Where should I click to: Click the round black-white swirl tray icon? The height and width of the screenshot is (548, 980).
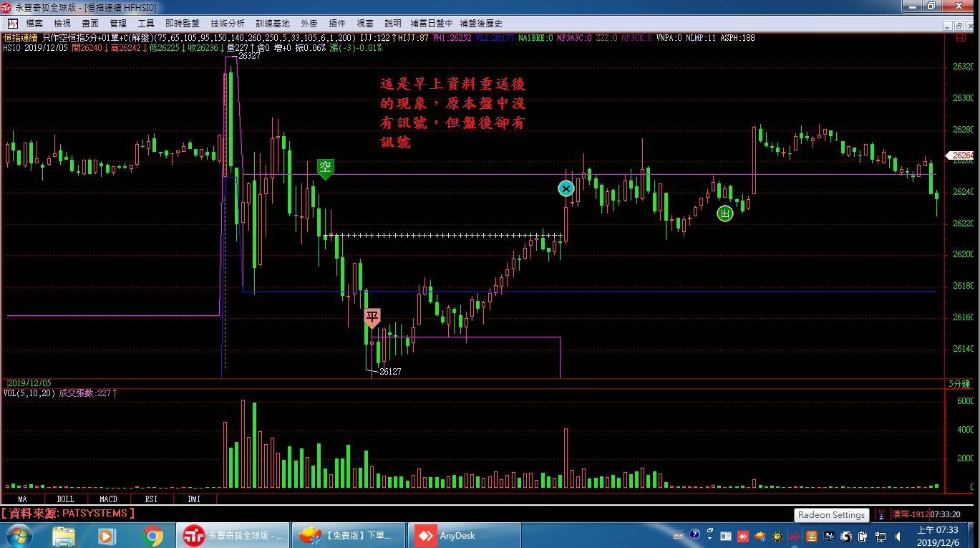pos(847,535)
